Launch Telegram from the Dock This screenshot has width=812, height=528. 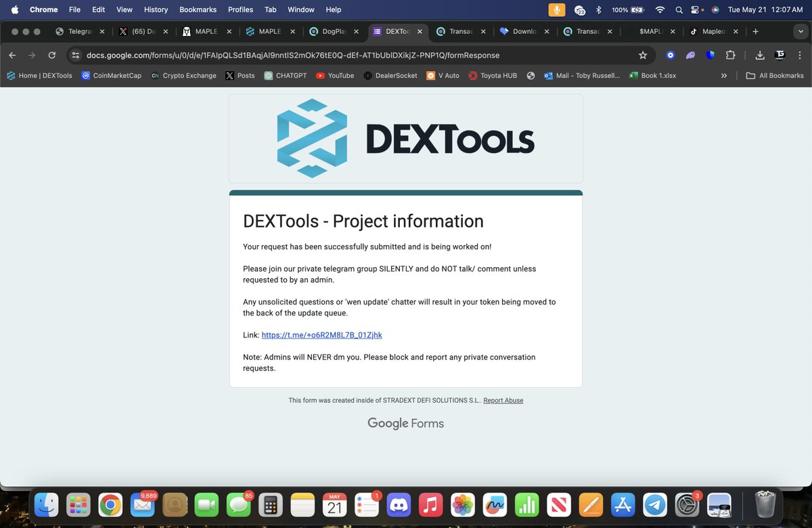tap(654, 505)
